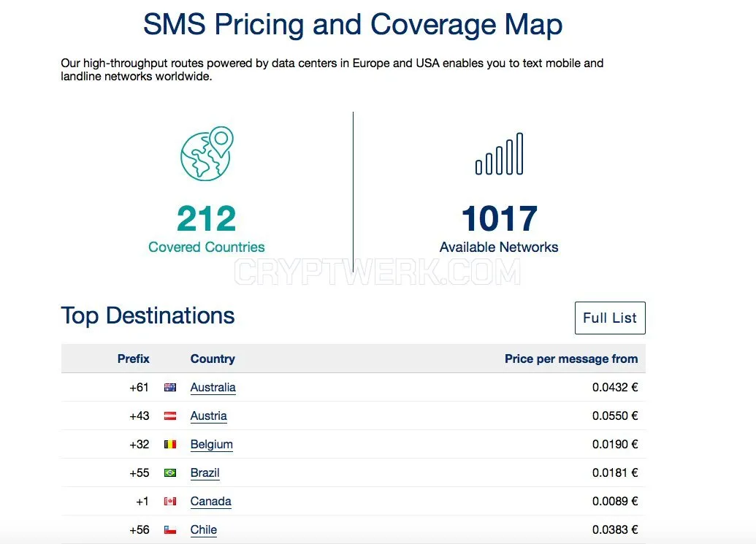Click the Australia flag icon

click(x=170, y=388)
